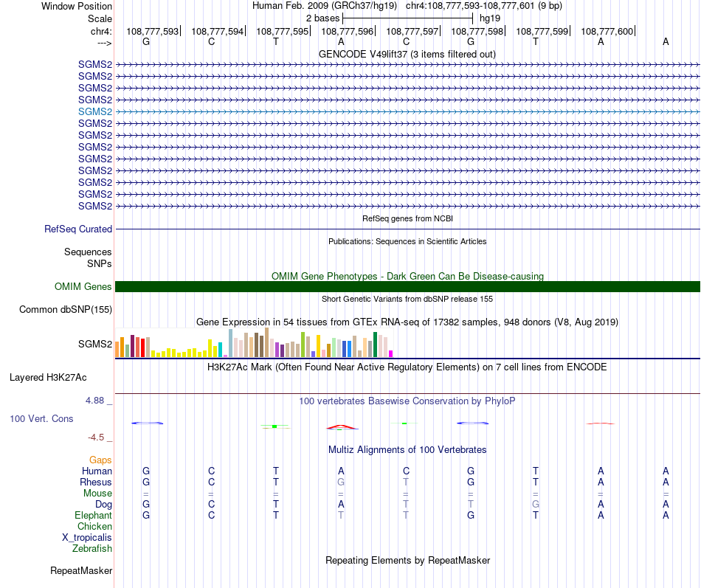Click the GENCODE V49lift37 track title

point(407,54)
